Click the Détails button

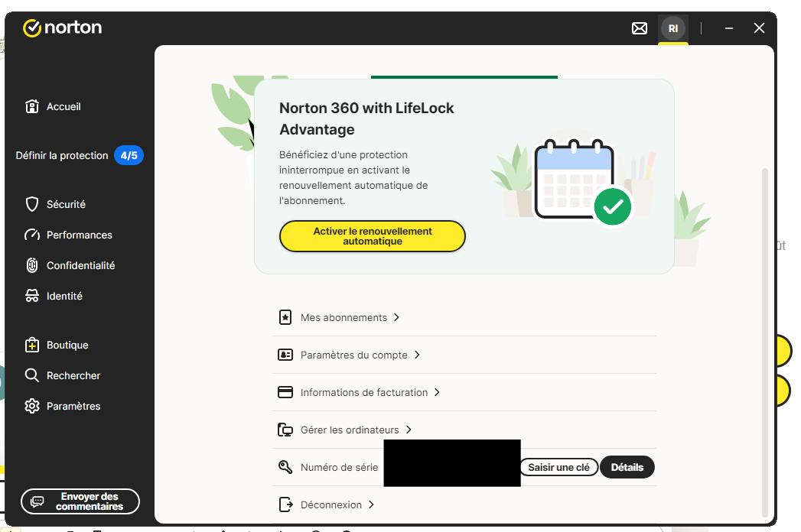coord(627,467)
